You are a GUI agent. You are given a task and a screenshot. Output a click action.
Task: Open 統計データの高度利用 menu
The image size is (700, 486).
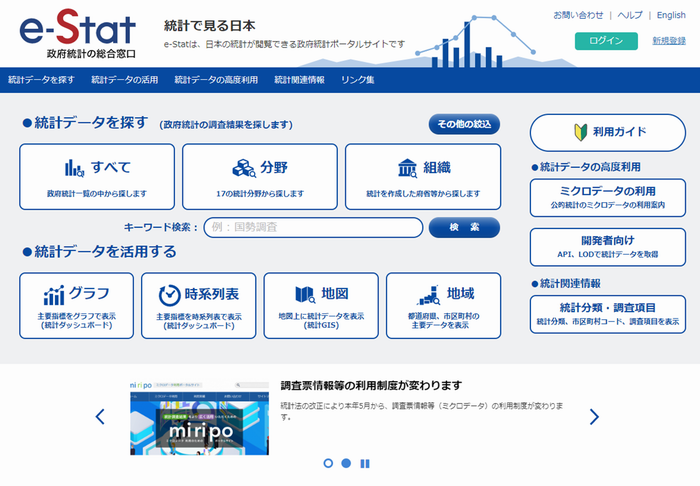coord(216,80)
